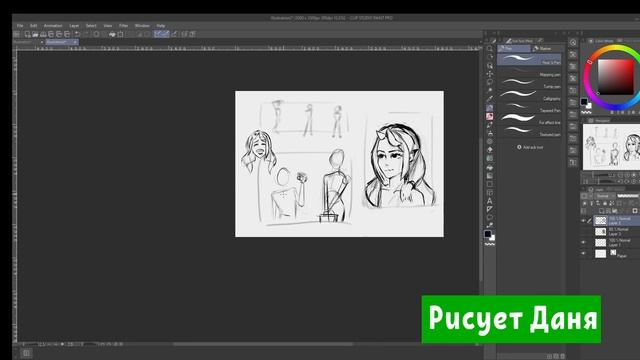Click inside the color wheel saturation square
640x360 pixels.
point(616,77)
